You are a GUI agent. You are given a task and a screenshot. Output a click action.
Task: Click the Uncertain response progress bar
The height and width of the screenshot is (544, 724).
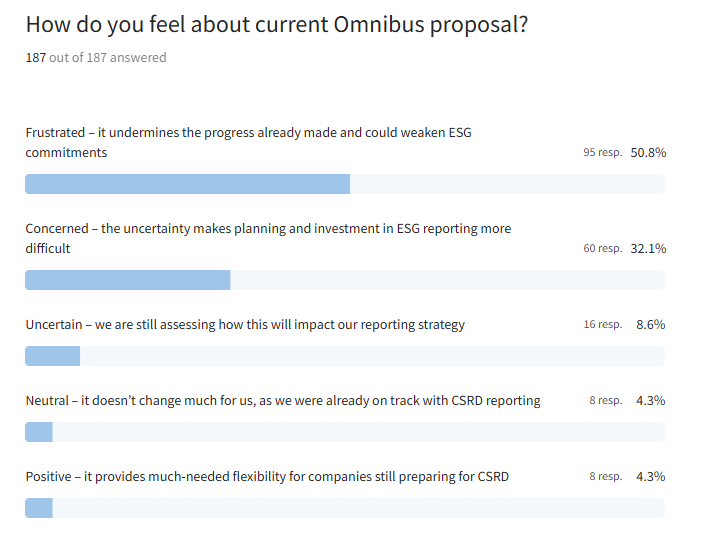click(344, 356)
